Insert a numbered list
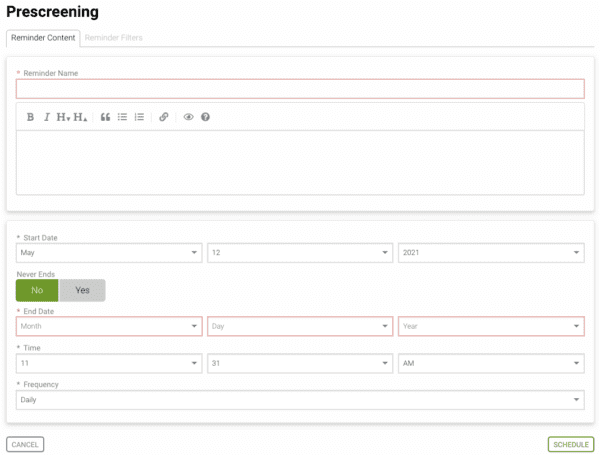Image resolution: width=600 pixels, height=455 pixels. tap(139, 117)
